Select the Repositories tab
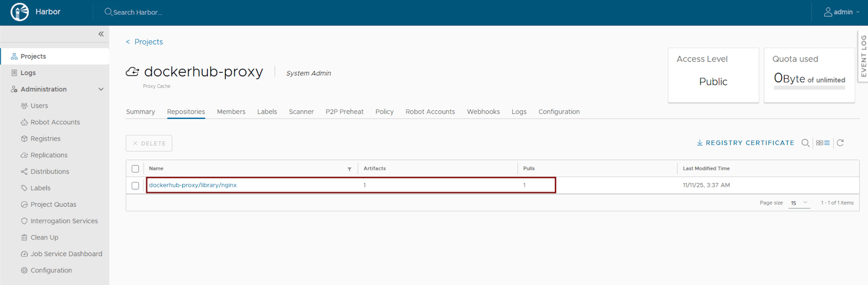This screenshot has height=285, width=868. [186, 112]
